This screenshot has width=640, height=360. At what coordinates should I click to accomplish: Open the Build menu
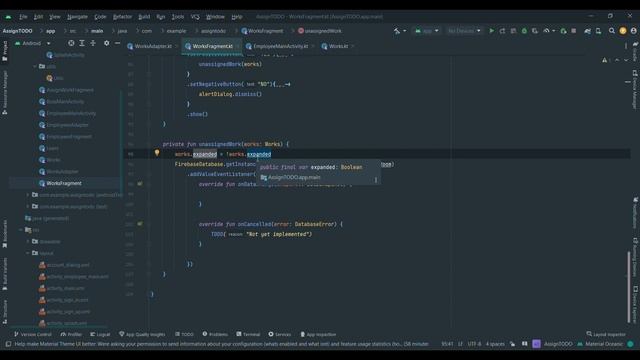[144, 17]
